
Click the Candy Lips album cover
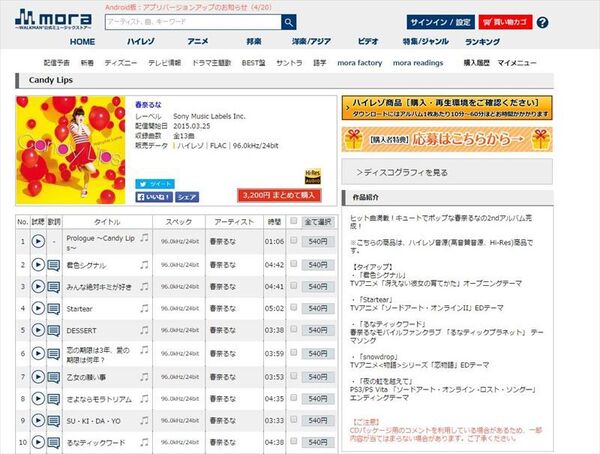[x=70, y=150]
